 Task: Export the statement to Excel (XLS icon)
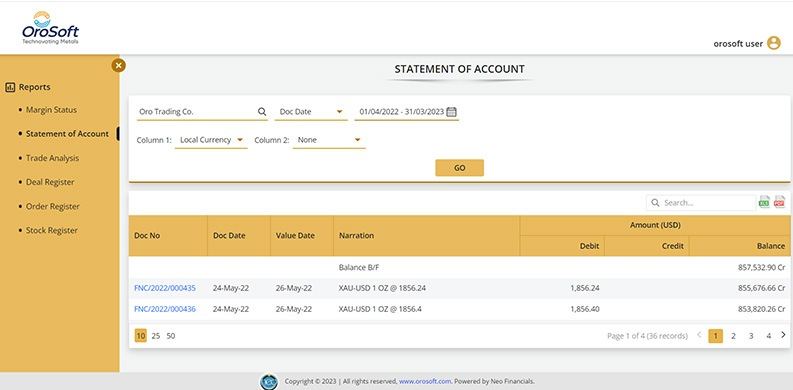(x=764, y=202)
